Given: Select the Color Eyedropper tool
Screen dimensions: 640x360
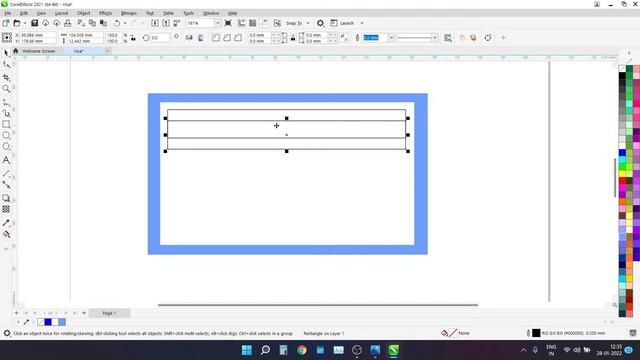Looking at the screenshot, I should click(6, 223).
